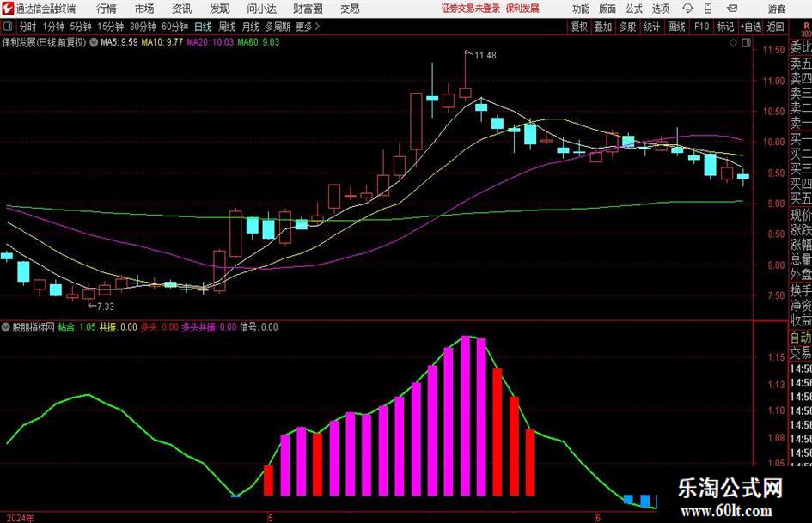The image size is (812, 523).
Task: Toggle the side panel icon at chart top right
Action: click(x=746, y=43)
